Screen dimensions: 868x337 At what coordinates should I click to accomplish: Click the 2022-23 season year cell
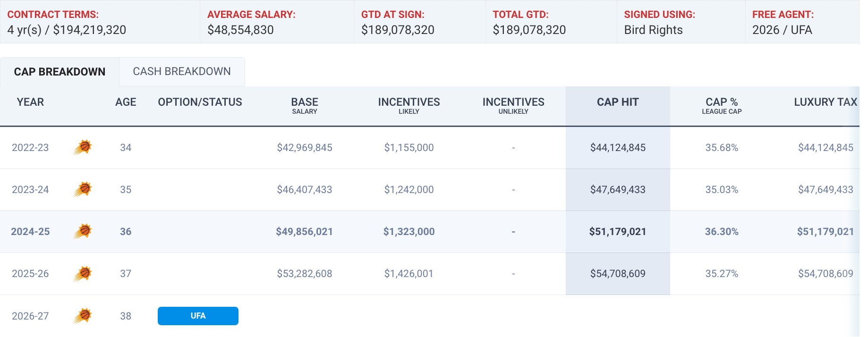30,148
